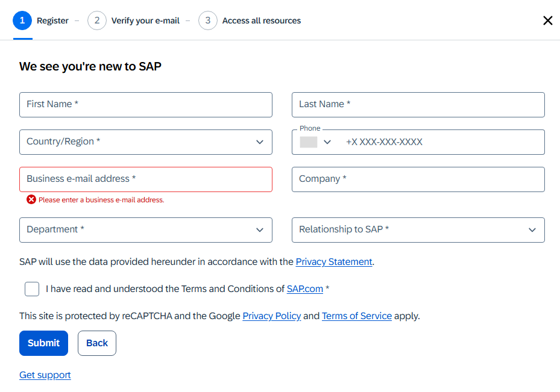Select the Verify your e-mail step
This screenshot has height=392, width=560.
145,20
